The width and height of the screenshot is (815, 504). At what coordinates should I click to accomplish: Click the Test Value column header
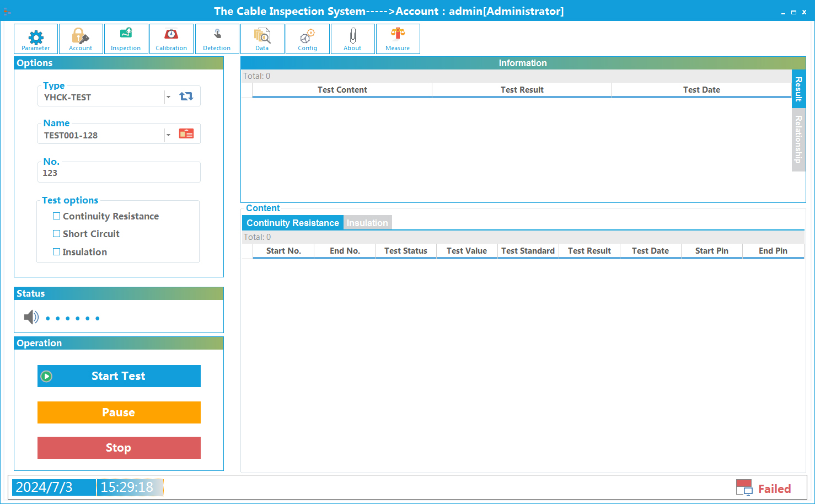[467, 251]
